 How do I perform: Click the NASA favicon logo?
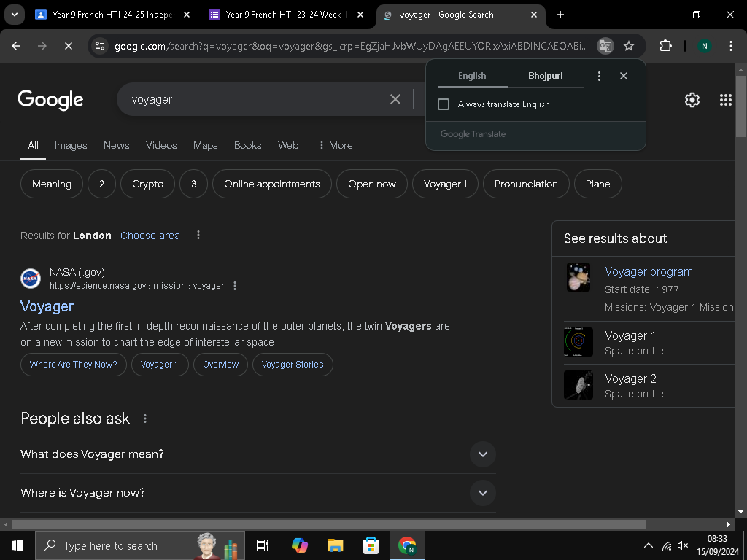[31, 279]
